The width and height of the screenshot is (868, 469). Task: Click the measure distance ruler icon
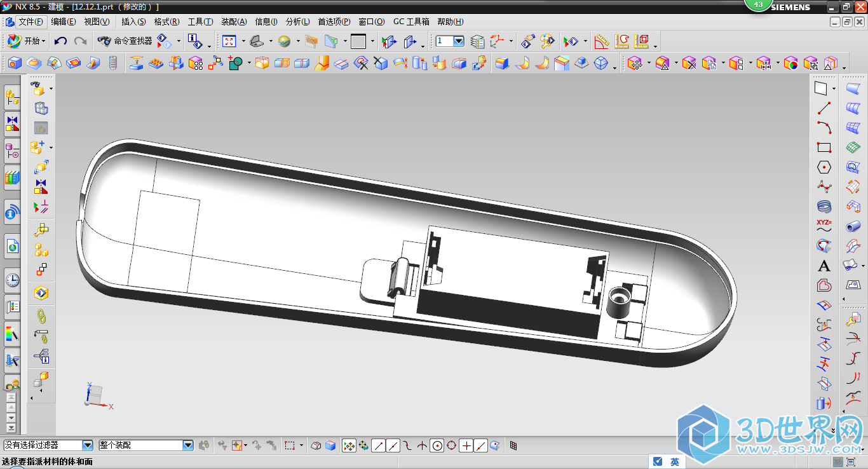point(601,41)
